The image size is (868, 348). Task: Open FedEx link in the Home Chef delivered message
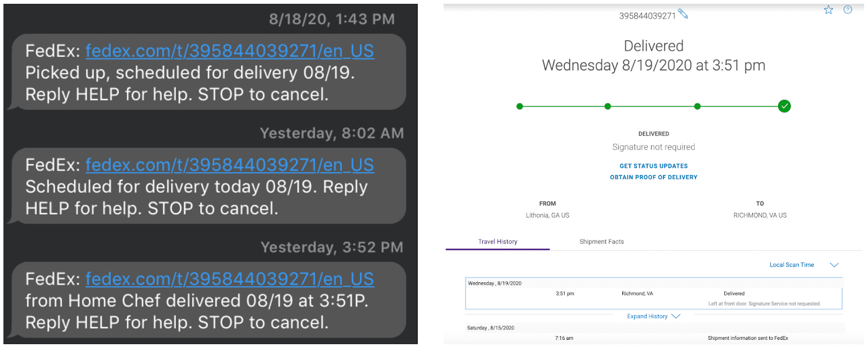[229, 279]
